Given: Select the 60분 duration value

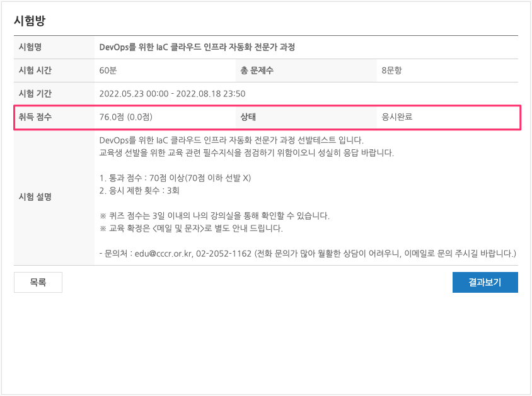Looking at the screenshot, I should [x=108, y=71].
